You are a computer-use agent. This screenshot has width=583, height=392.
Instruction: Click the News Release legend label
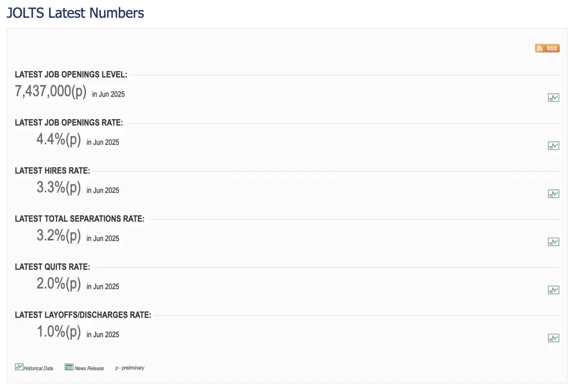click(88, 368)
